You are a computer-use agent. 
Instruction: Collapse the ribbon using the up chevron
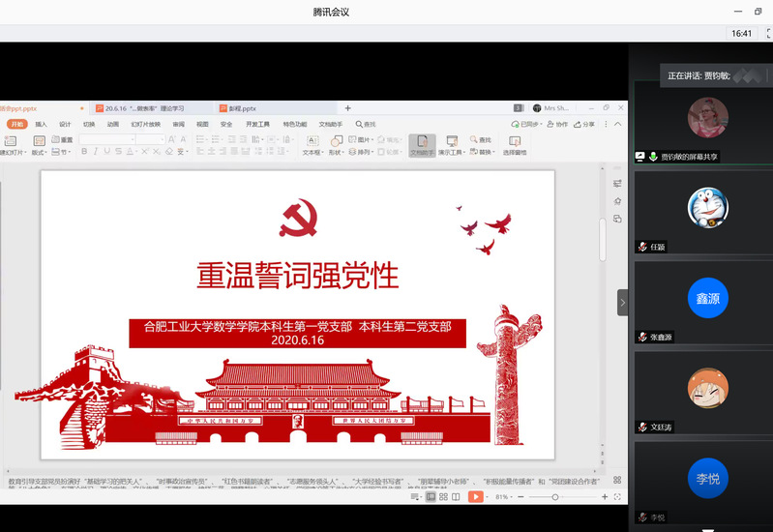(x=617, y=124)
